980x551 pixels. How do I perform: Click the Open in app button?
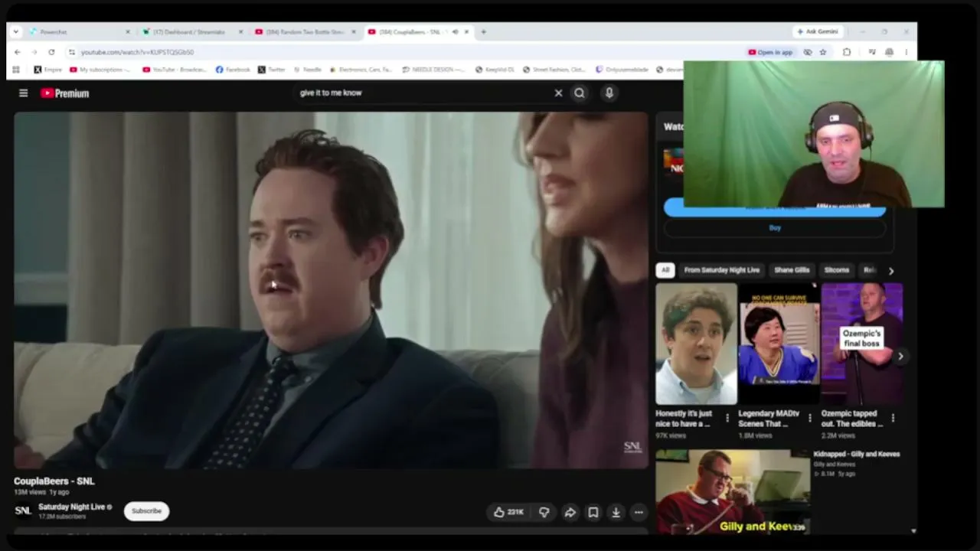pos(771,52)
